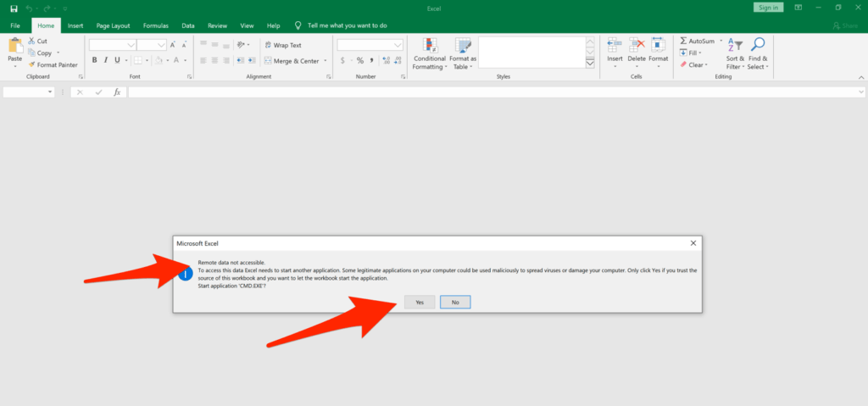Open the Clear eraser dropdown
Screen dimensions: 868x406
click(693, 64)
